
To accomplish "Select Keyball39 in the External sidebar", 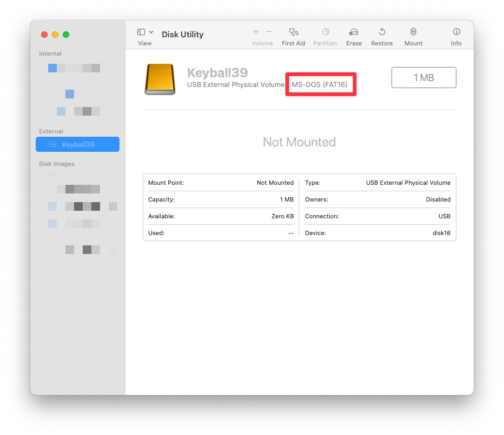I will (x=77, y=144).
